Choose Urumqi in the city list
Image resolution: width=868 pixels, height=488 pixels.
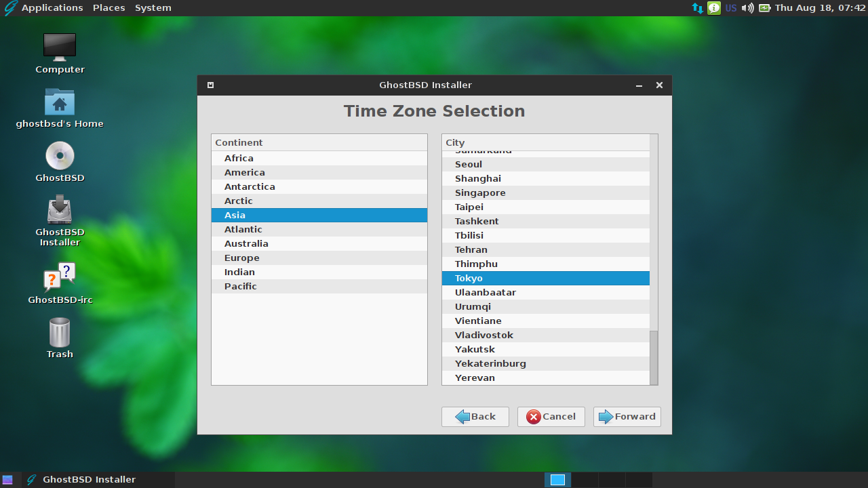pyautogui.click(x=546, y=306)
